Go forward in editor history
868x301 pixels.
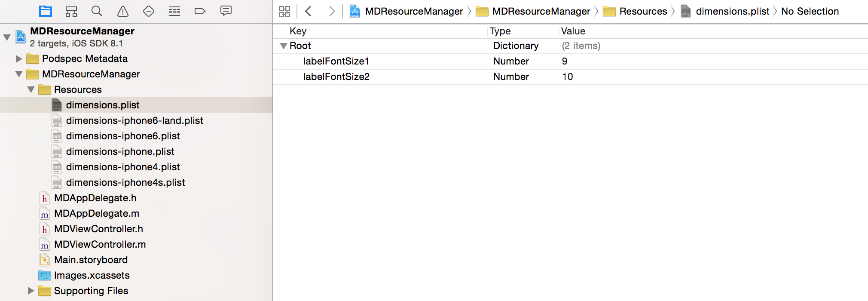tap(332, 11)
